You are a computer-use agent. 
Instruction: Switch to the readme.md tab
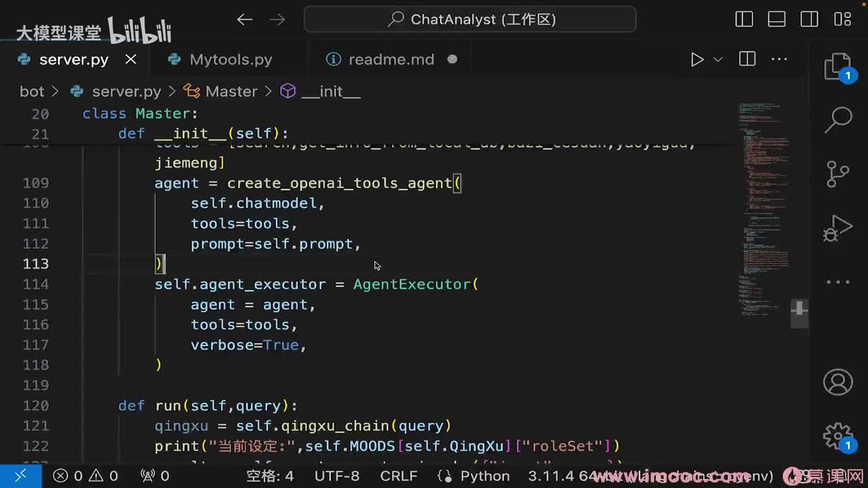coord(391,60)
